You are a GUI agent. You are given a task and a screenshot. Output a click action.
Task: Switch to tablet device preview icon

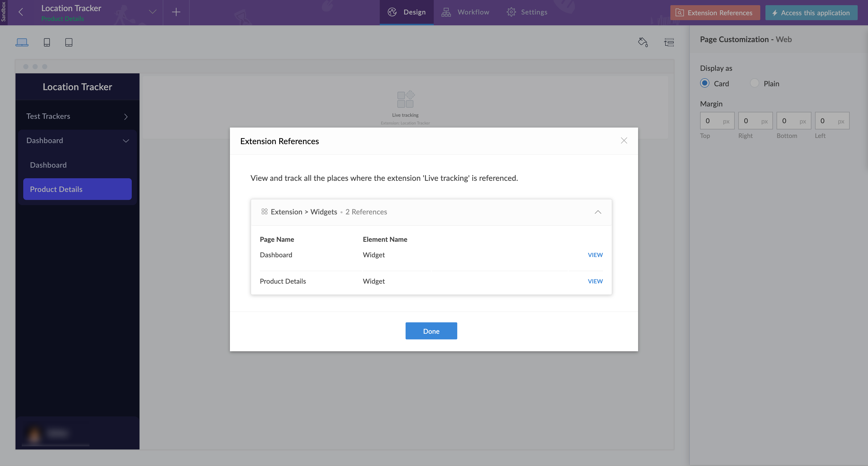point(69,42)
